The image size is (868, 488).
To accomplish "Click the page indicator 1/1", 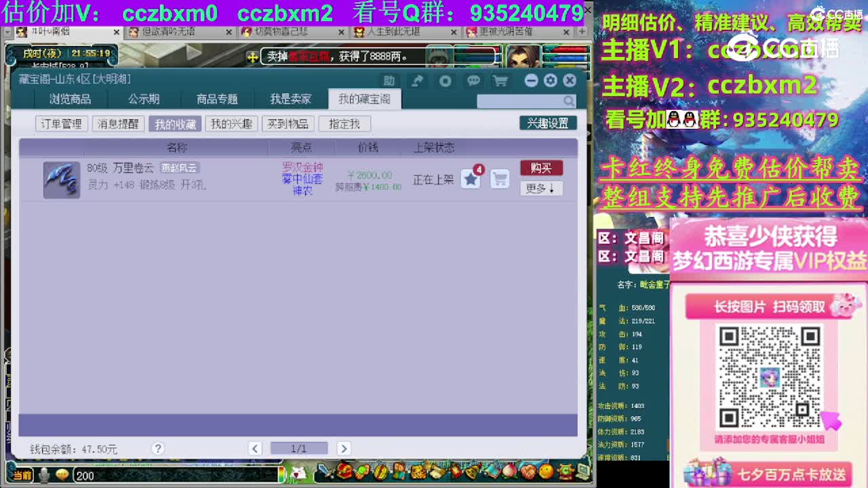I will [299, 448].
